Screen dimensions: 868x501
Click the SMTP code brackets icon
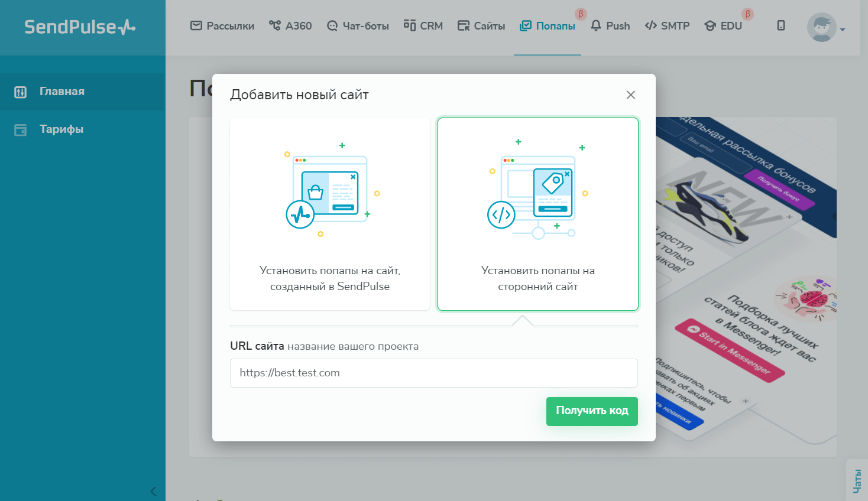[651, 26]
